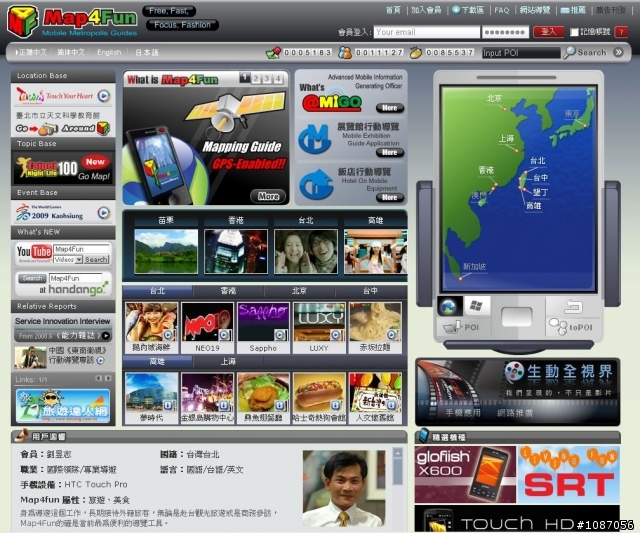Image resolution: width=640 pixels, height=533 pixels.
Task: Open the 高雄 video thumbnail
Action: 376,251
